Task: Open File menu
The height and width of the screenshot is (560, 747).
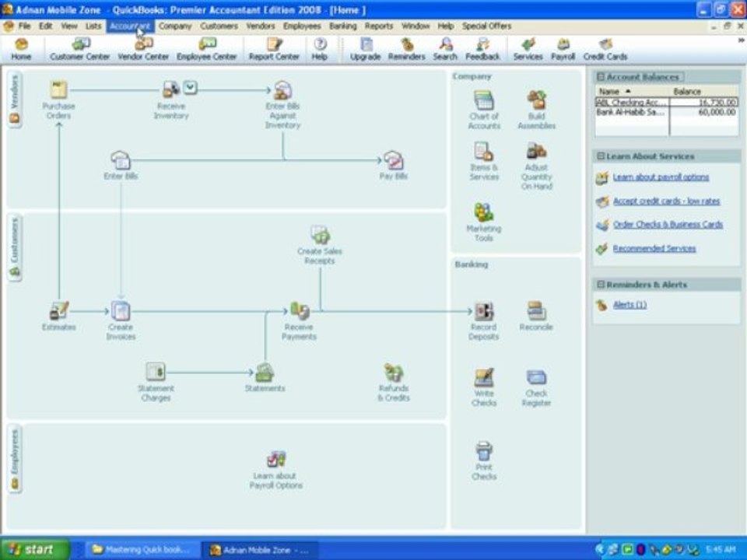Action: tap(24, 26)
